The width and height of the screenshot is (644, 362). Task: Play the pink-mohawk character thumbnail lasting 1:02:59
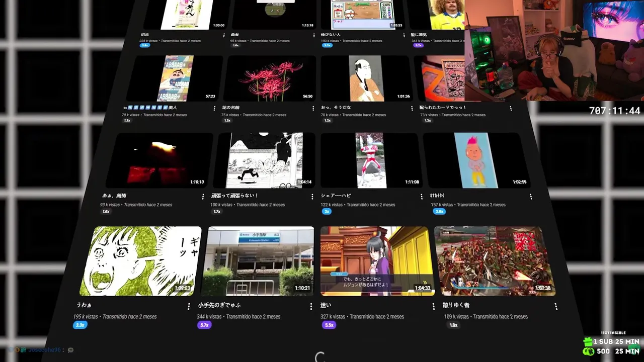point(477,160)
